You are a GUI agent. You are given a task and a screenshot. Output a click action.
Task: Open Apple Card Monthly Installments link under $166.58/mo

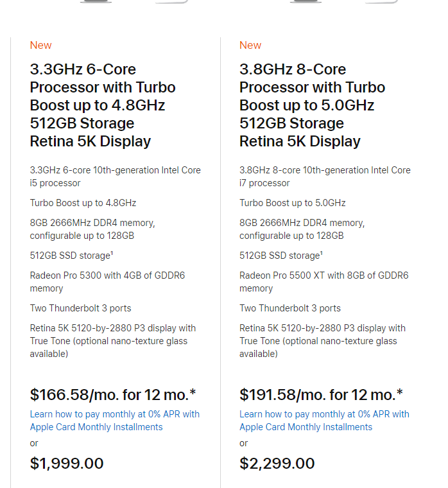(114, 421)
